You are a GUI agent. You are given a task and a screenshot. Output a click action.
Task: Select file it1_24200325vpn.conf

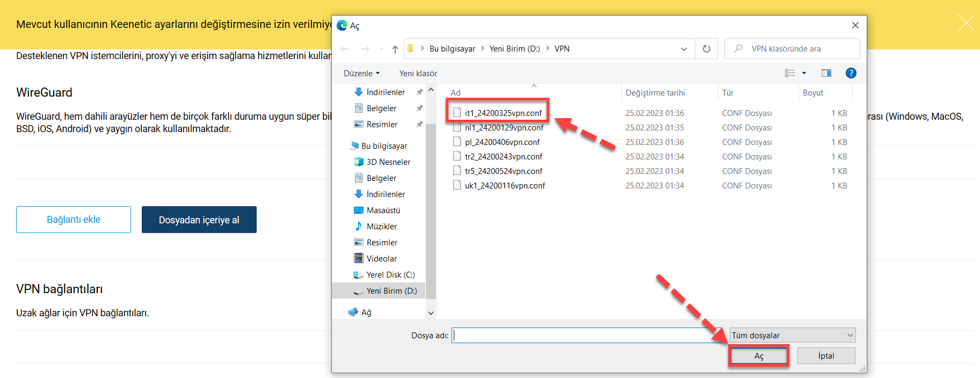click(x=503, y=113)
